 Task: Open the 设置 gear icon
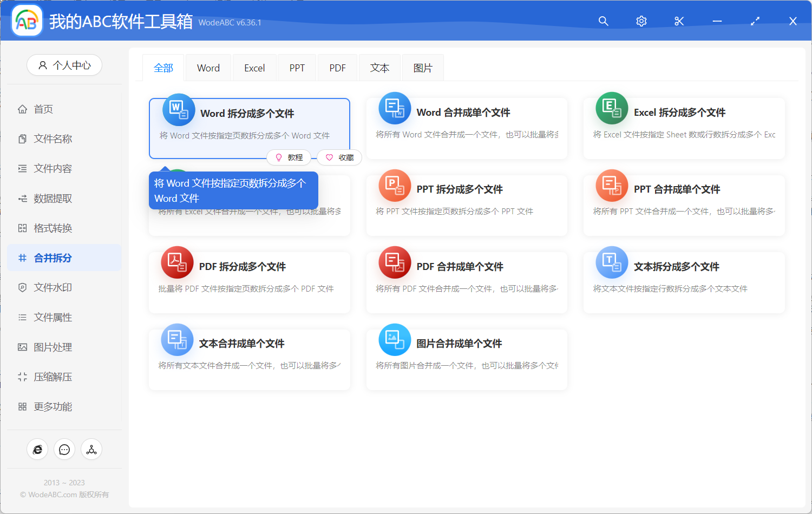coord(641,21)
